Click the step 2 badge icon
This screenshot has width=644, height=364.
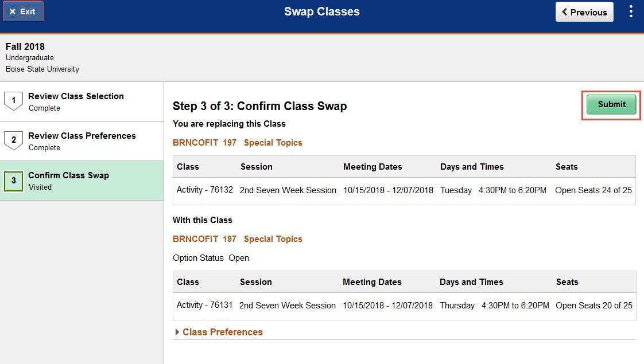pos(14,140)
